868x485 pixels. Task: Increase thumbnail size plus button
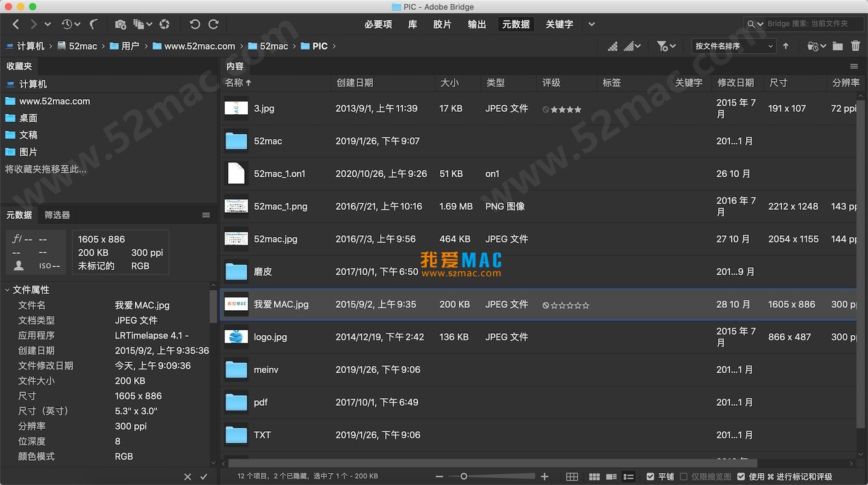[545, 477]
